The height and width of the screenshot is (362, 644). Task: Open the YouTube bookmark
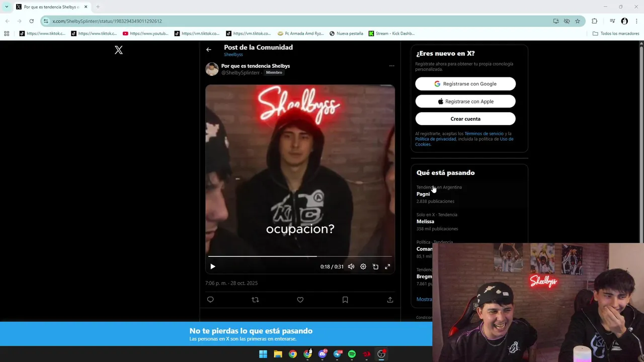click(146, 34)
